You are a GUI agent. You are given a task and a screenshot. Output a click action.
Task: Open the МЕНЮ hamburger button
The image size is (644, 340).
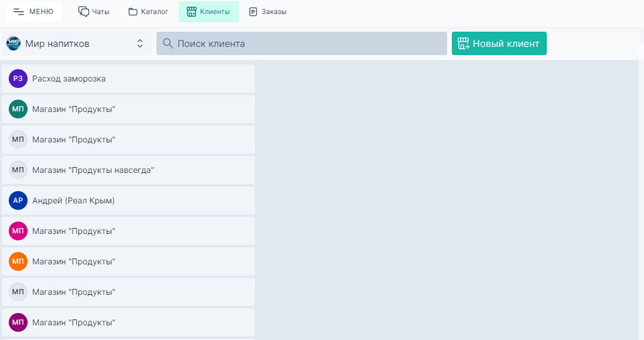33,12
